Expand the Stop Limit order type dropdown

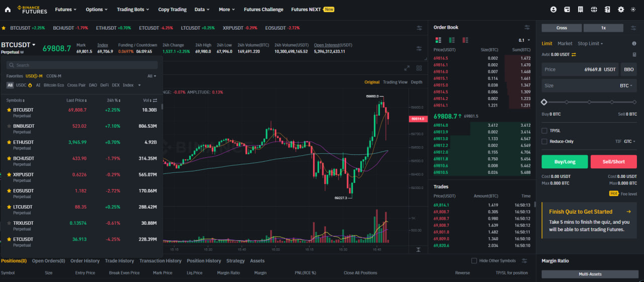click(x=590, y=44)
